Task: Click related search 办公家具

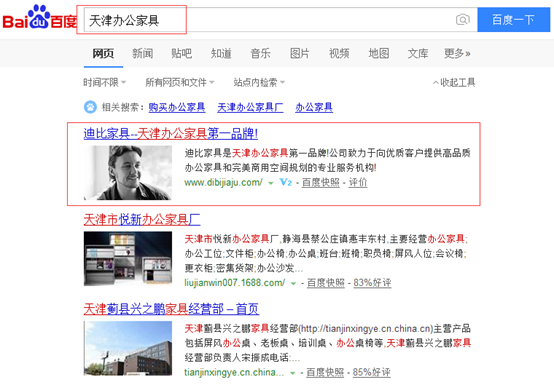Action: coord(314,107)
